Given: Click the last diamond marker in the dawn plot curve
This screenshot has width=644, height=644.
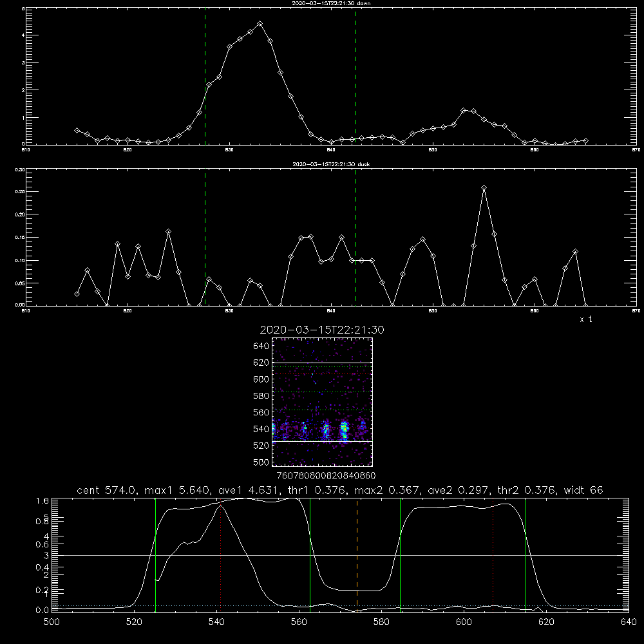Looking at the screenshot, I should pyautogui.click(x=585, y=141).
